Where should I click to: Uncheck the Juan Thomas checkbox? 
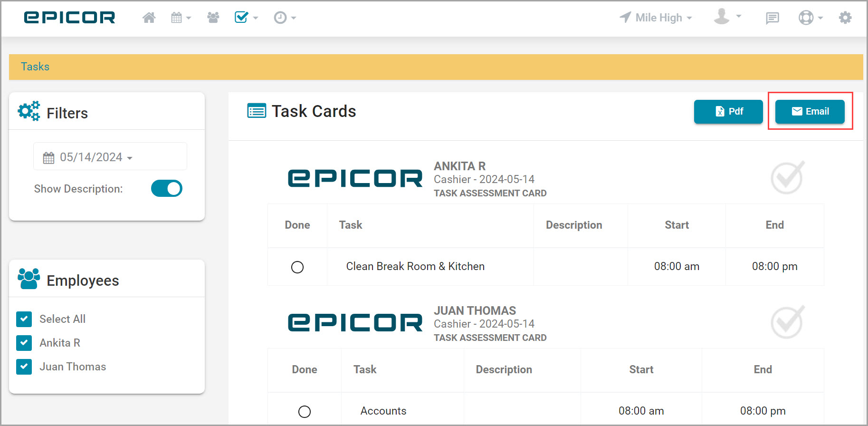click(24, 367)
